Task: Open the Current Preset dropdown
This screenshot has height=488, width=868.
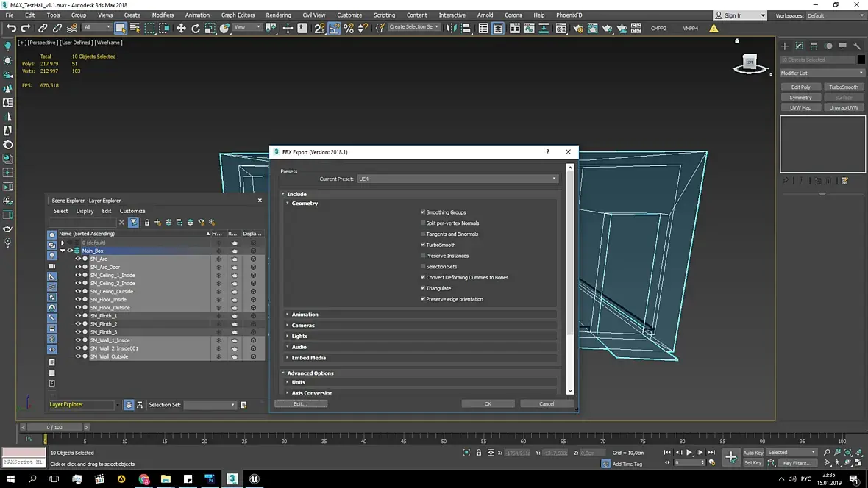Action: pyautogui.click(x=457, y=179)
